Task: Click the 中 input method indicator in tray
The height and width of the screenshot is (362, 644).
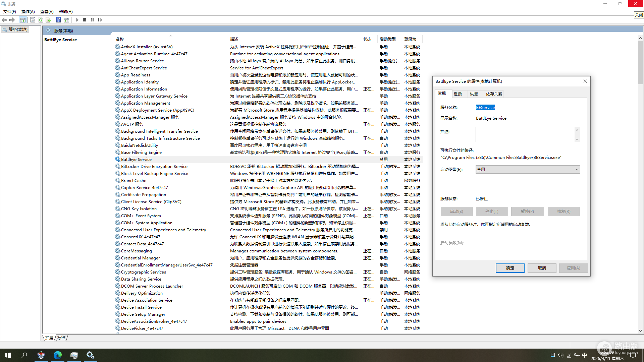Action: click(585, 355)
